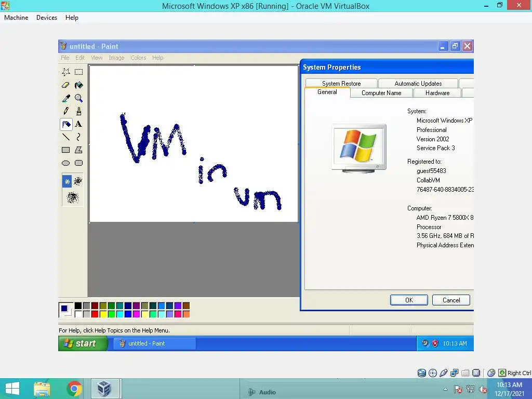532x399 pixels.
Task: Pick the Text tool in Paint
Action: [79, 124]
